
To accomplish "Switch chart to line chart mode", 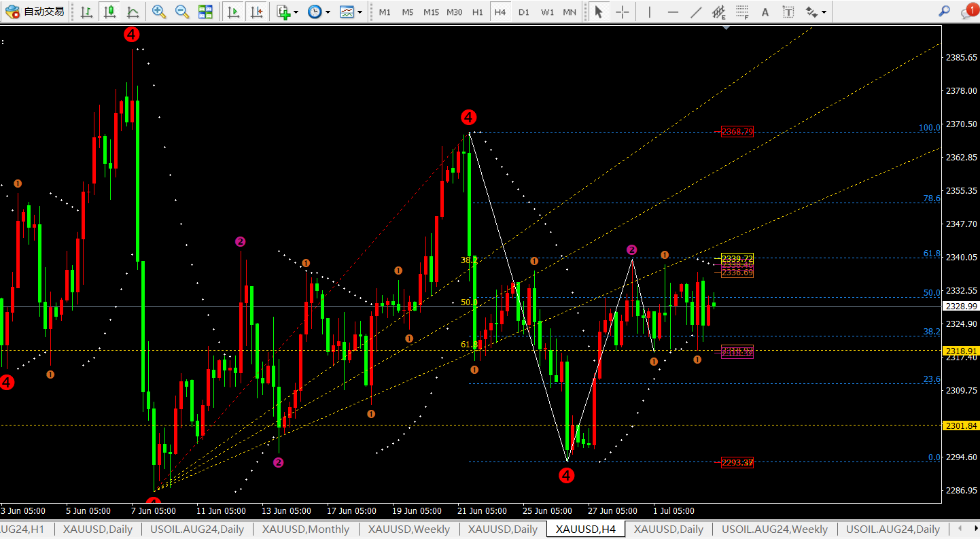I will pos(133,12).
